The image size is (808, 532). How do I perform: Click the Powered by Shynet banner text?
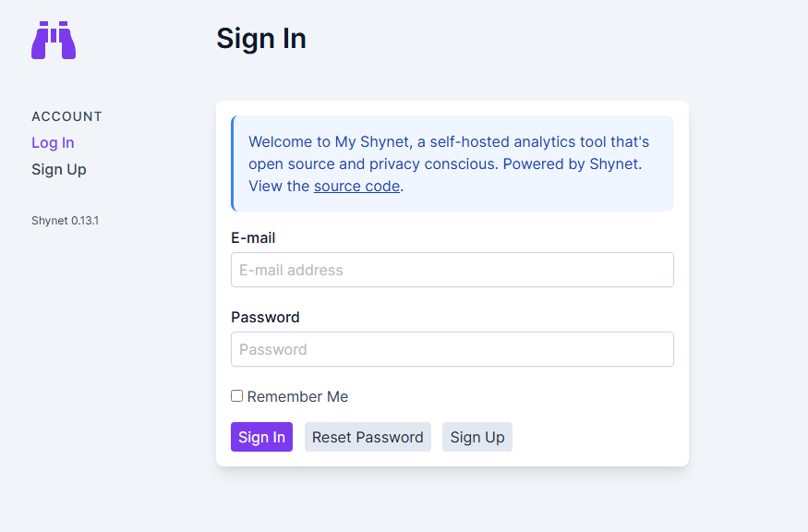point(572,163)
